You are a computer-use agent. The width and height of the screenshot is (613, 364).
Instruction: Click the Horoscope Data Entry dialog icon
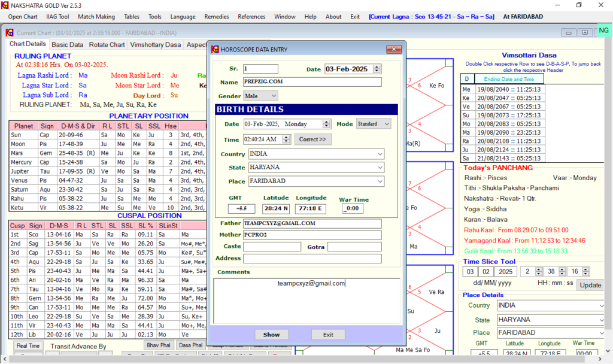pos(215,49)
